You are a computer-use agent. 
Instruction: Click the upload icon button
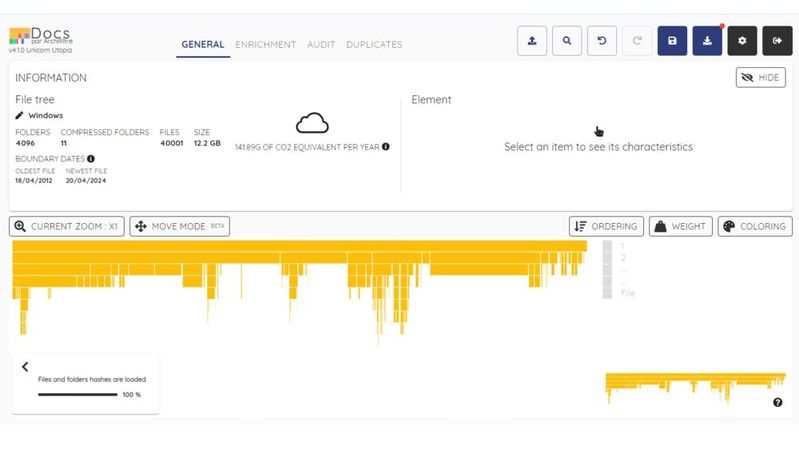[532, 41]
